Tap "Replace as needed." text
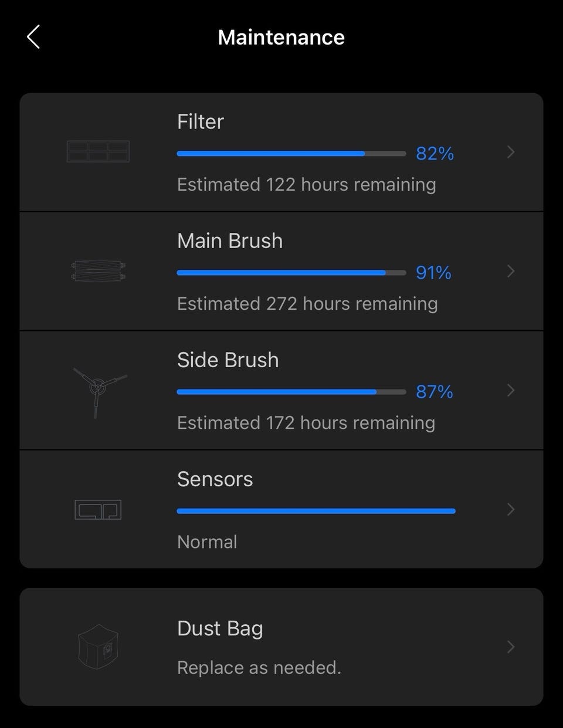 coord(259,668)
